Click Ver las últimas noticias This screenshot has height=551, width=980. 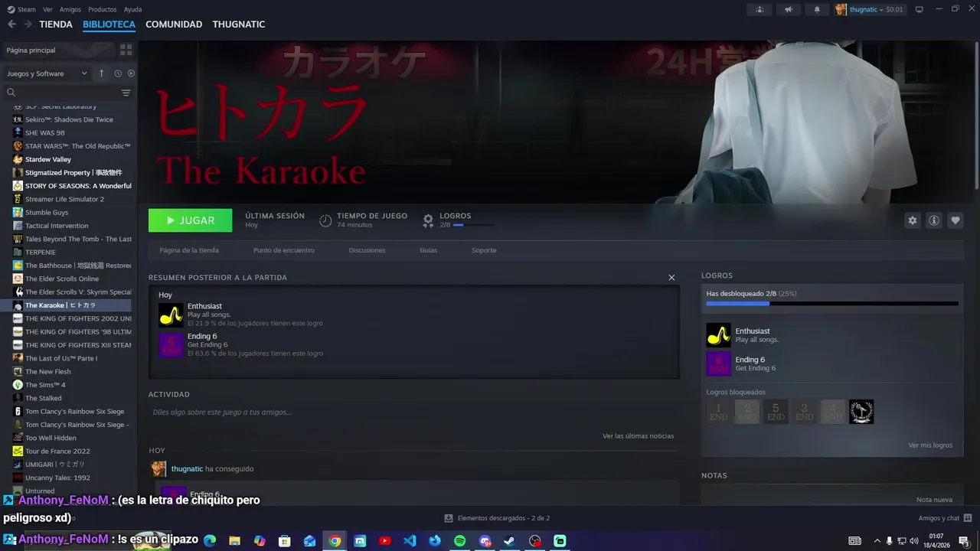click(x=639, y=436)
